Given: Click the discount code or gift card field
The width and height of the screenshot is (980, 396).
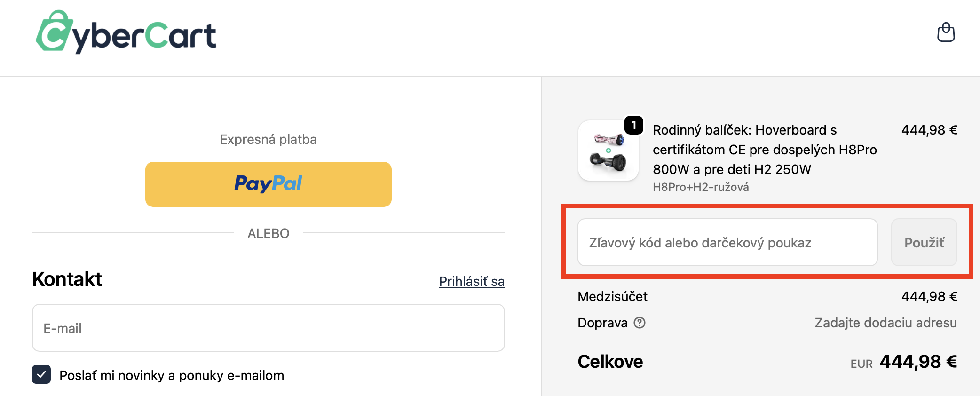Looking at the screenshot, I should [x=727, y=242].
